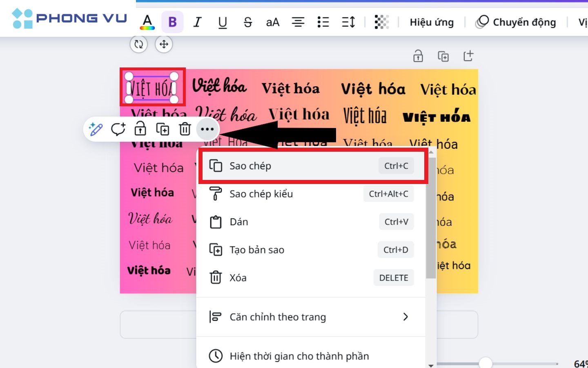Click the Ctrl+C shortcut badge
Screen dimensions: 588x368
396,166
